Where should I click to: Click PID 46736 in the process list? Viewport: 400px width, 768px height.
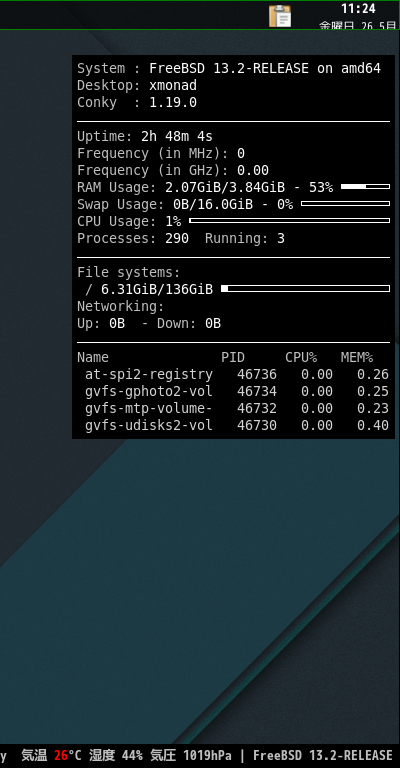pos(257,375)
